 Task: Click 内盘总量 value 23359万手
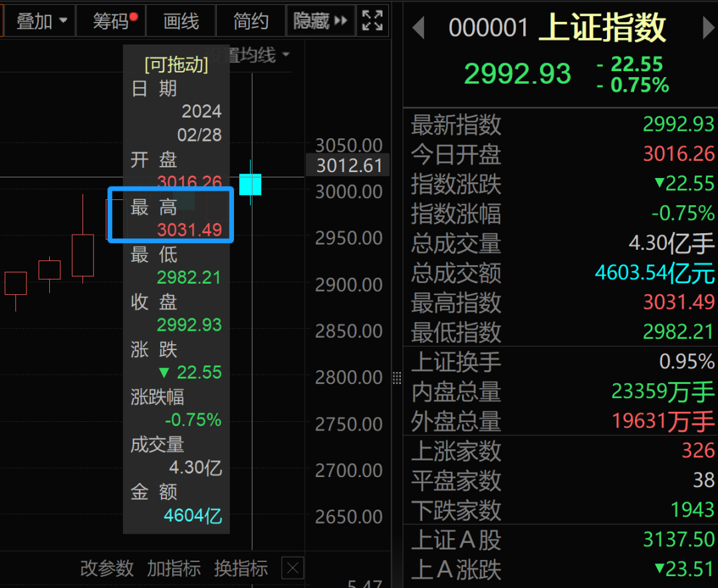(x=663, y=392)
